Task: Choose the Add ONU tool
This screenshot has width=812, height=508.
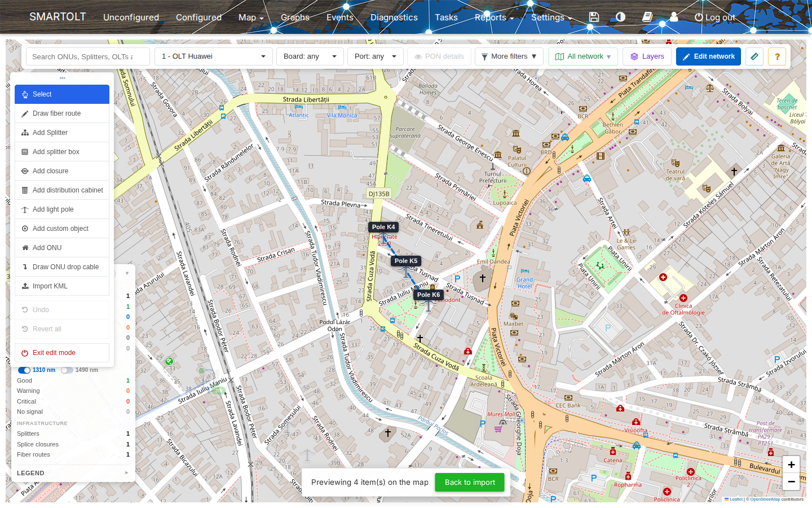Action: [x=62, y=248]
